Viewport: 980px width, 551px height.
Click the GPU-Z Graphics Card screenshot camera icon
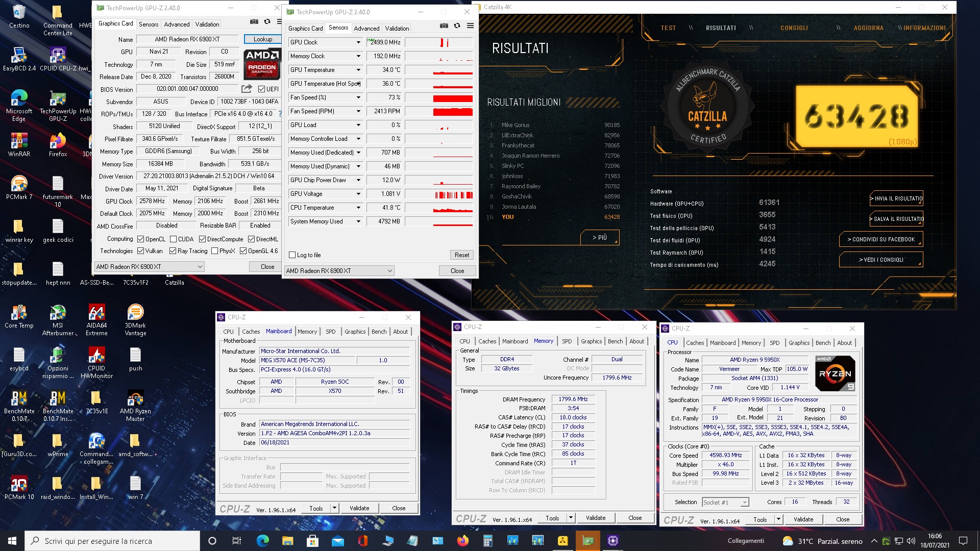click(254, 22)
